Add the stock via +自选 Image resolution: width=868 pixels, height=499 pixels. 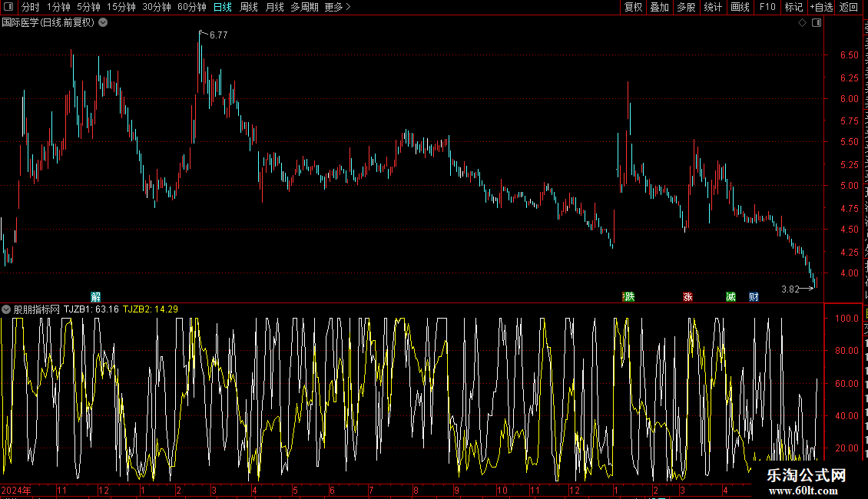tap(821, 7)
